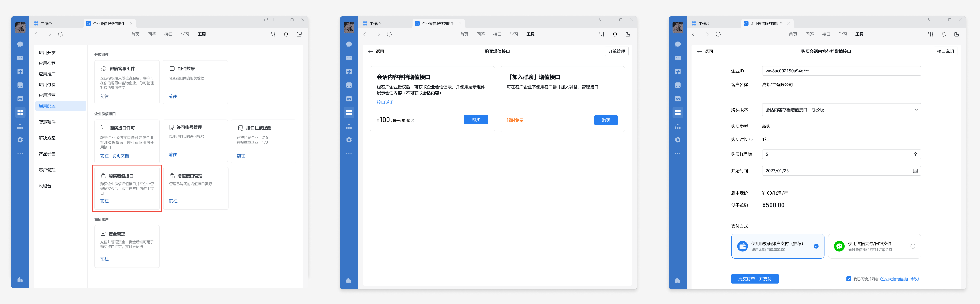
Task: Click the shopping cart icon on 购买接口许可
Action: pyautogui.click(x=103, y=128)
